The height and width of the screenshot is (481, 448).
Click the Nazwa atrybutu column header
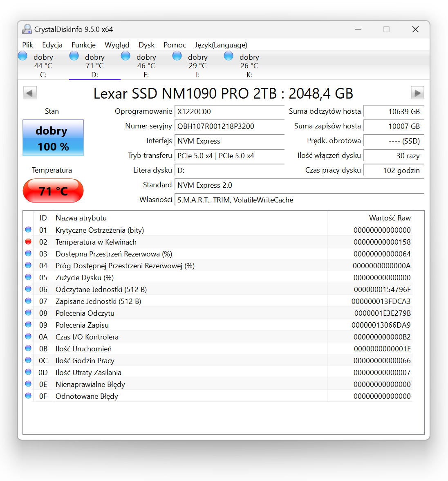[x=81, y=218]
